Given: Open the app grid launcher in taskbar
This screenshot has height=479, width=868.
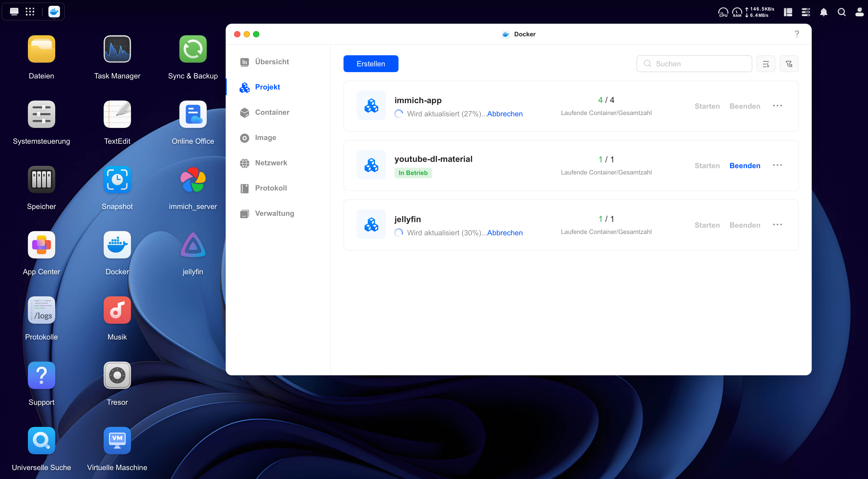Looking at the screenshot, I should point(30,12).
